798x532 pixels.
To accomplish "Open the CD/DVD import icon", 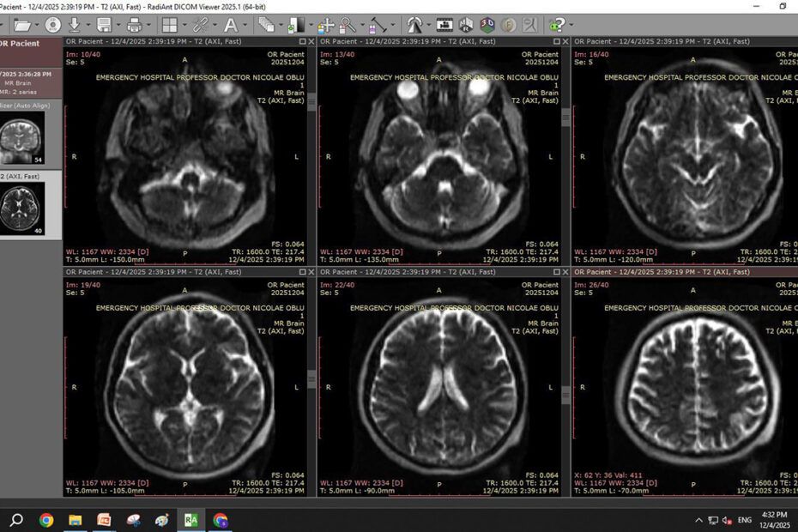I will point(52,25).
